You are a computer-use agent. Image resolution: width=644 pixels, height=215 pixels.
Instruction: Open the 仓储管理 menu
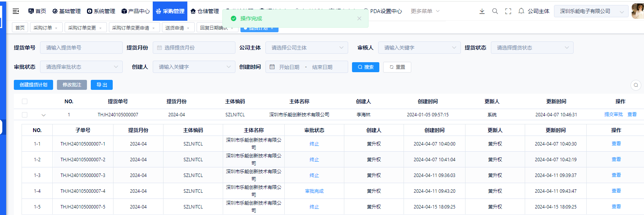tap(205, 11)
